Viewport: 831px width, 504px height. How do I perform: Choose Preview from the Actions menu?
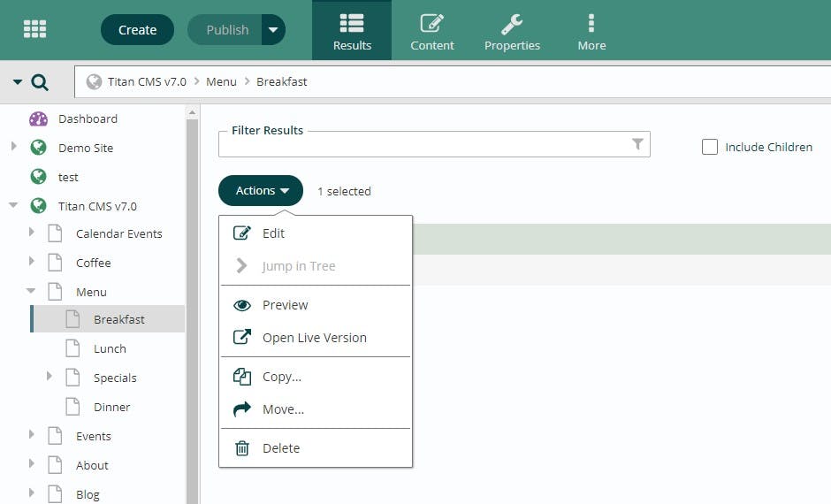316,305
